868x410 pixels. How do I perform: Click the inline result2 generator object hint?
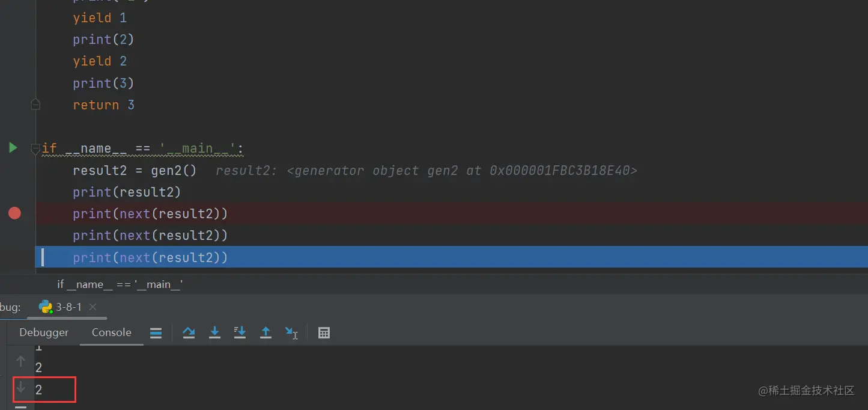click(x=426, y=171)
